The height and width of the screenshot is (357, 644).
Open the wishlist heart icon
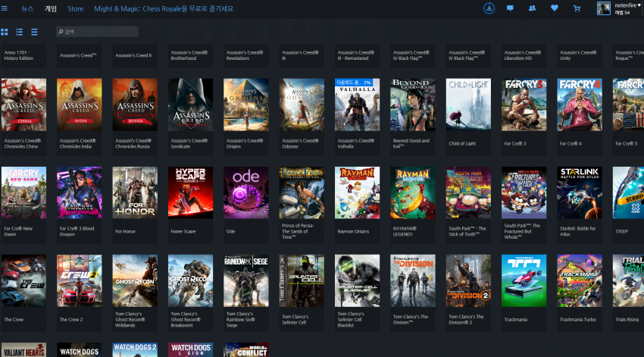pyautogui.click(x=555, y=8)
